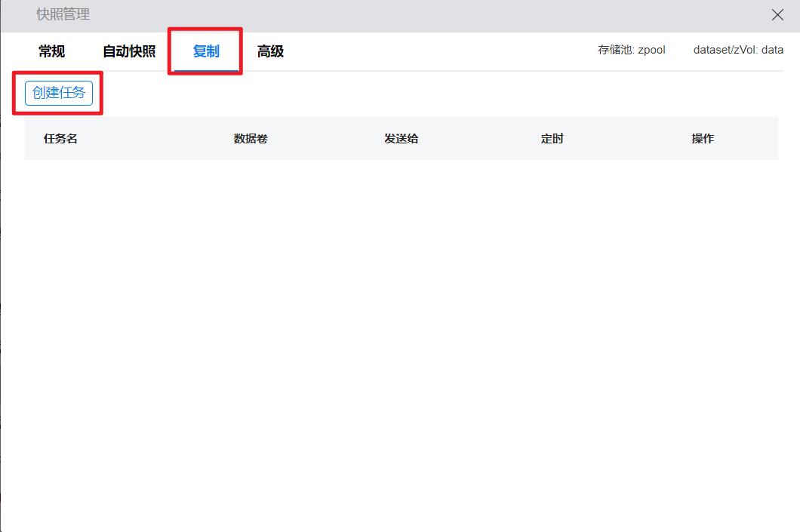This screenshot has width=800, height=532.
Task: Click the 快照管理 dialog title
Action: click(x=63, y=15)
